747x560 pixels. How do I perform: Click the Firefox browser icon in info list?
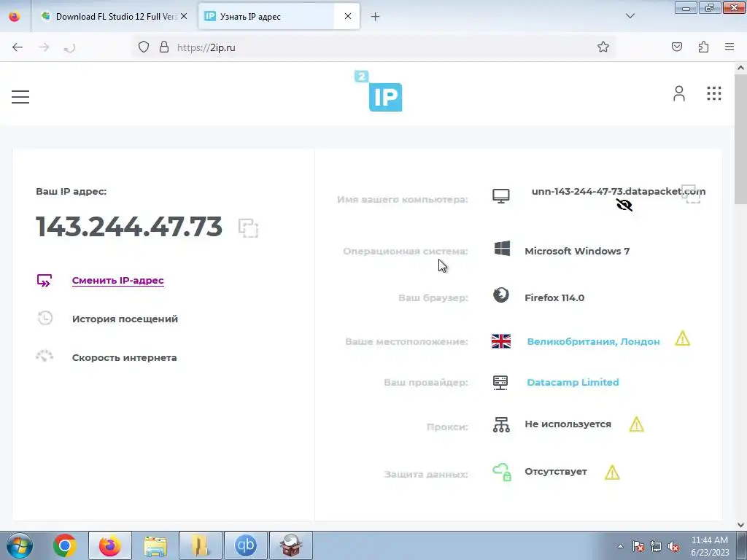coord(500,295)
